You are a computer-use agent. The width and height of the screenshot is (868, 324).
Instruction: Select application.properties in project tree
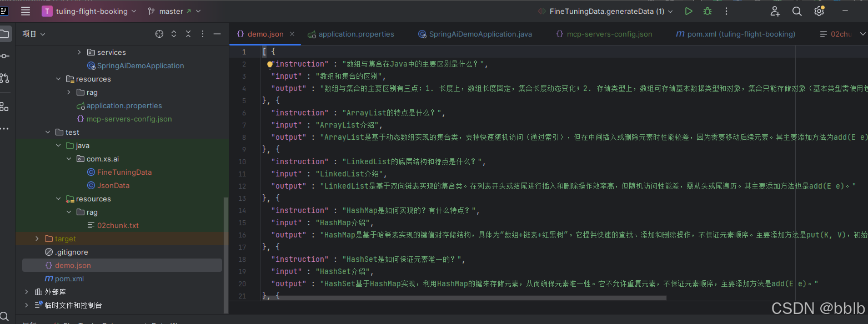coord(124,105)
